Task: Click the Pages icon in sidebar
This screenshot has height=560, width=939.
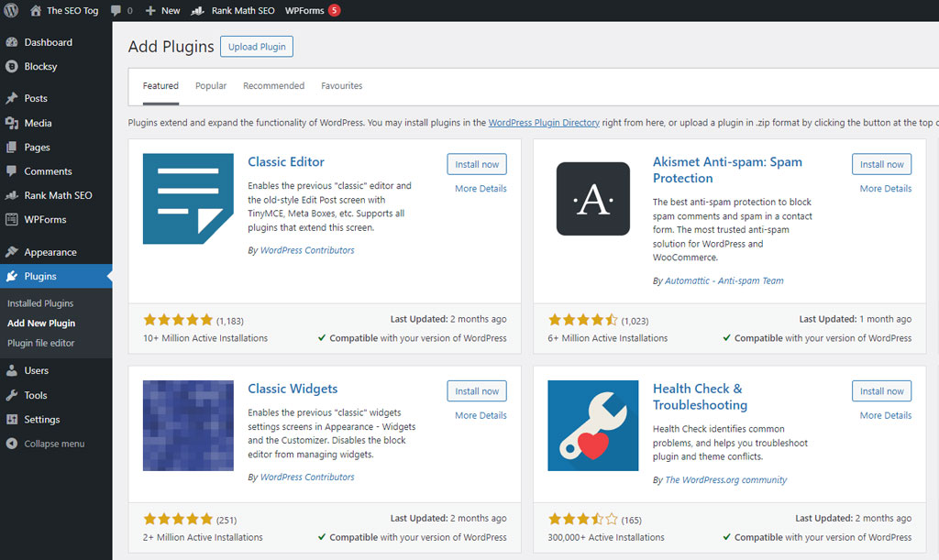Action: click(11, 148)
